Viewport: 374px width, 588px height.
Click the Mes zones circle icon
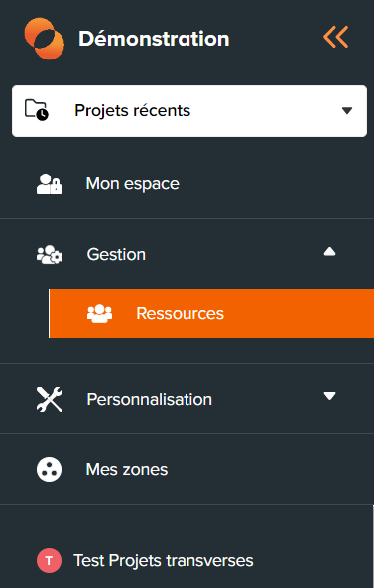[x=50, y=469]
